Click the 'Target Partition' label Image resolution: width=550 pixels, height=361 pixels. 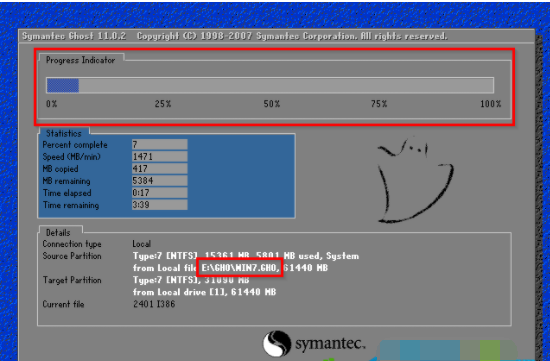[72, 280]
